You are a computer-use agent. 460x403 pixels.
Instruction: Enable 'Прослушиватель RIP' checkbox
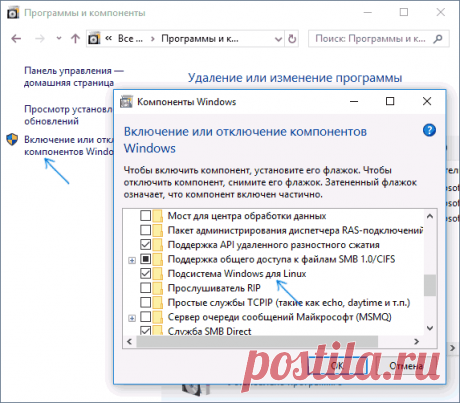[145, 288]
